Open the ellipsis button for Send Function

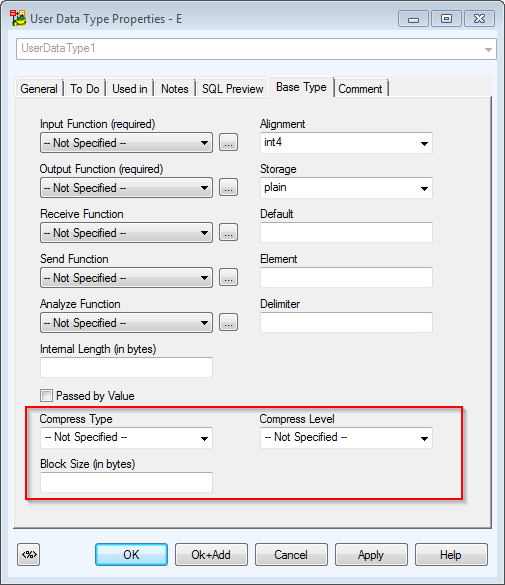(228, 277)
